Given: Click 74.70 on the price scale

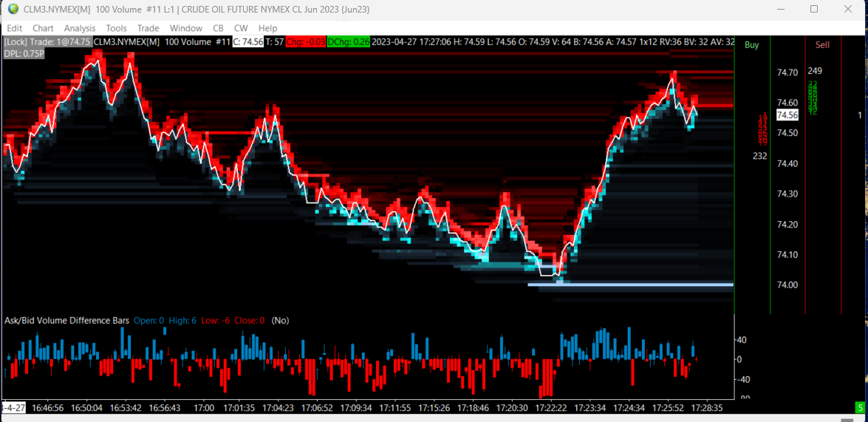Looking at the screenshot, I should click(787, 72).
